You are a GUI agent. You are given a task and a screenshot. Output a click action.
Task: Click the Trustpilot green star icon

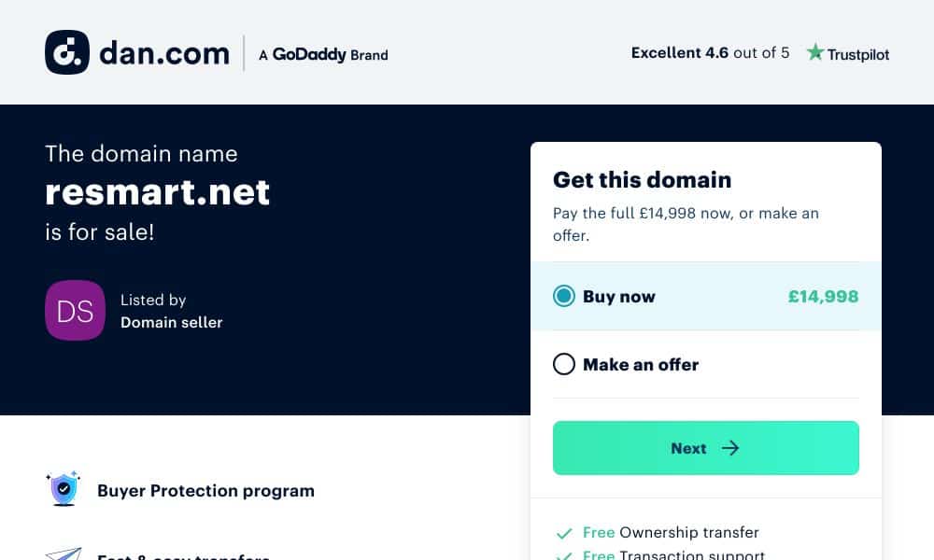[814, 52]
